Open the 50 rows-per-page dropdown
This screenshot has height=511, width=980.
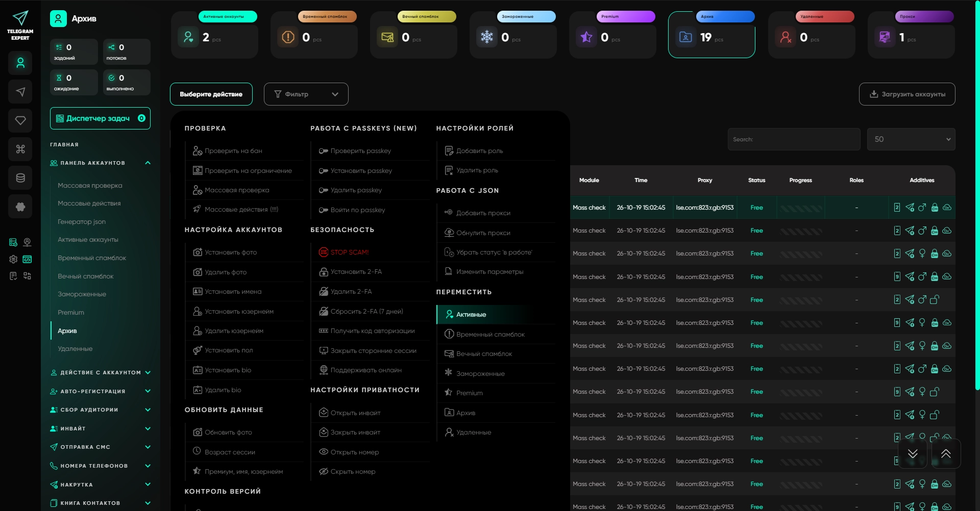coord(911,139)
